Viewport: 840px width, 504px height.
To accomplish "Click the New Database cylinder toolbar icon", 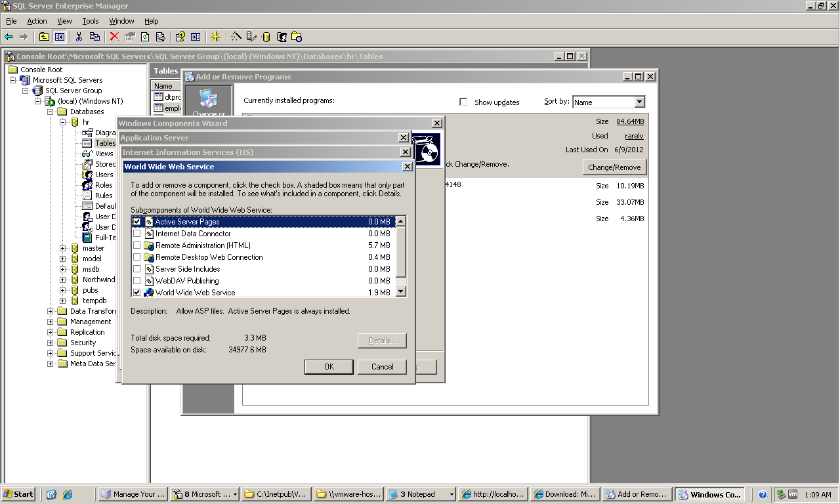I will [x=266, y=37].
